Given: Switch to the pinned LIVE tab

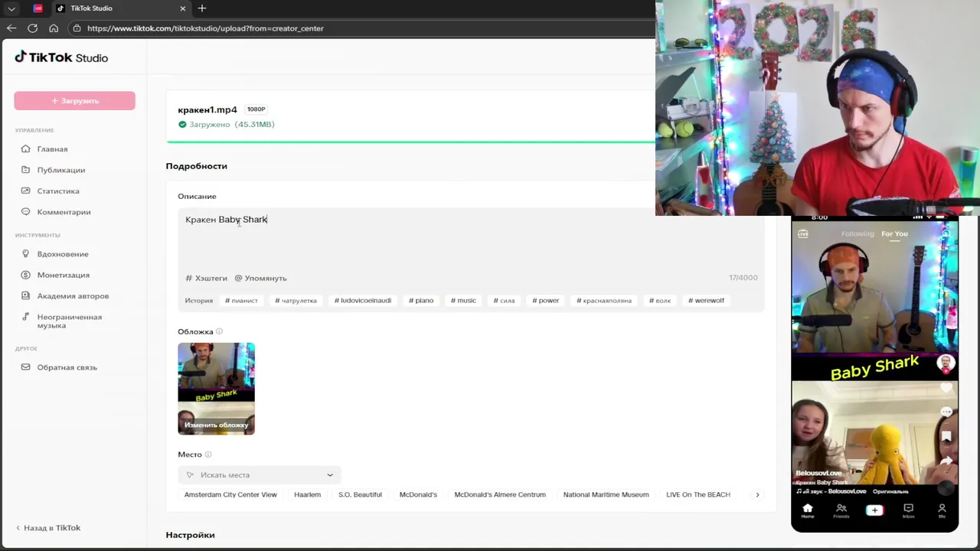Looking at the screenshot, I should coord(38,8).
